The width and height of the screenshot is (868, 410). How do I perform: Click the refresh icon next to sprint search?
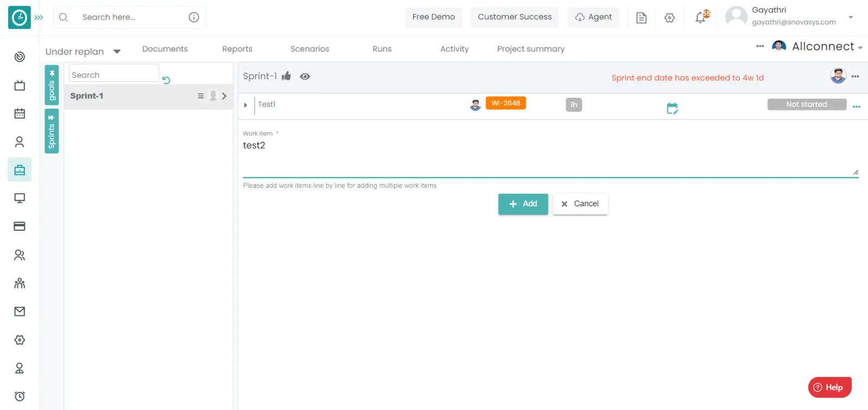coord(166,80)
